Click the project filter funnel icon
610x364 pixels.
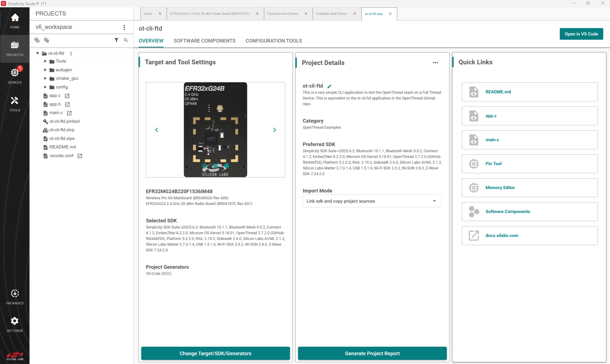116,40
